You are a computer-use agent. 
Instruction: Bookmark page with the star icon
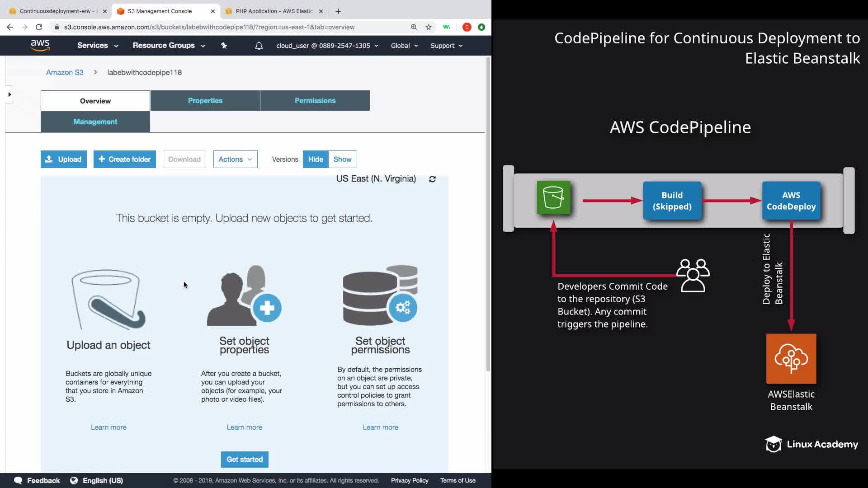(429, 27)
